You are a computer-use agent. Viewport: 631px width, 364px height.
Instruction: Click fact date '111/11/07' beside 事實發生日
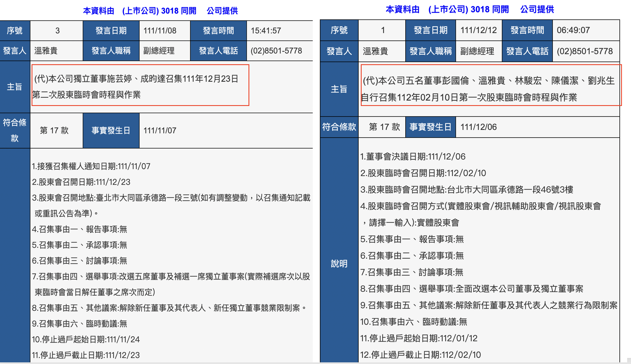tap(160, 130)
